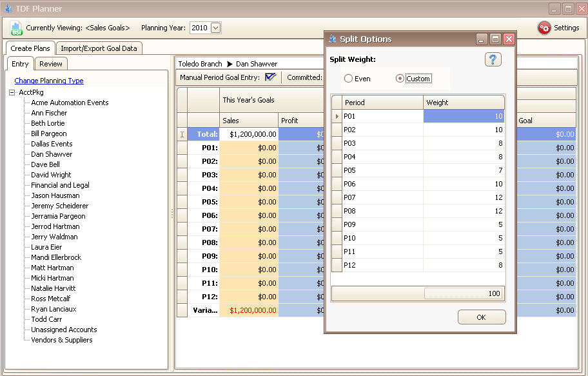Click the P12 period row in split grid

(418, 265)
